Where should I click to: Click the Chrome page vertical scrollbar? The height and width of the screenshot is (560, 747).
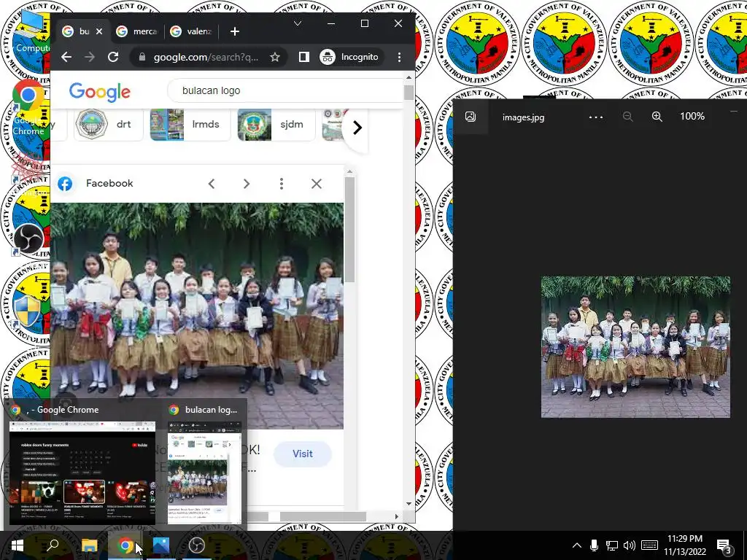point(409,93)
